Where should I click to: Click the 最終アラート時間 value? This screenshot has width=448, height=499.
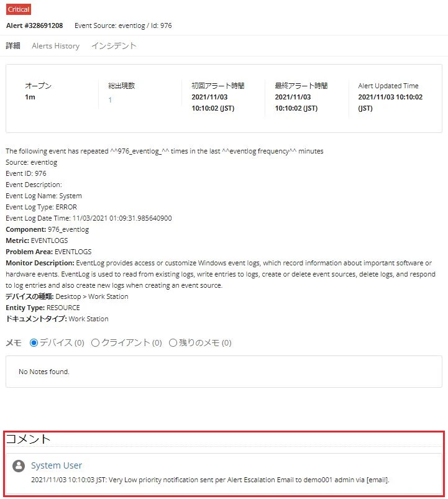tap(296, 103)
